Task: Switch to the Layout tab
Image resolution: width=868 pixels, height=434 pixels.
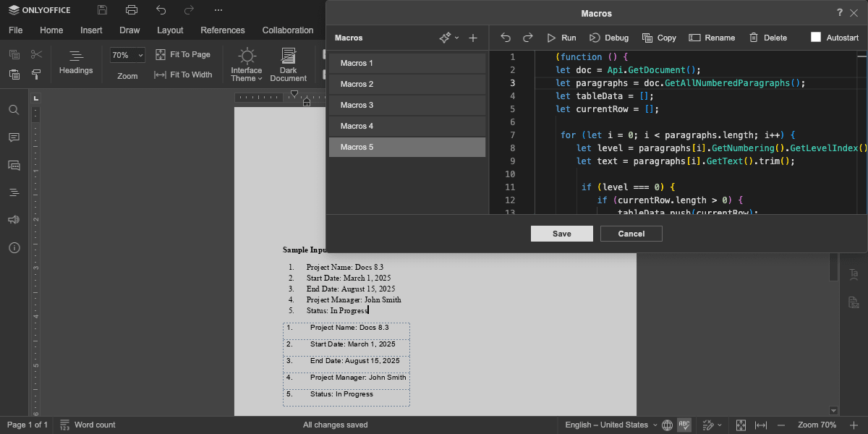Action: pyautogui.click(x=170, y=30)
